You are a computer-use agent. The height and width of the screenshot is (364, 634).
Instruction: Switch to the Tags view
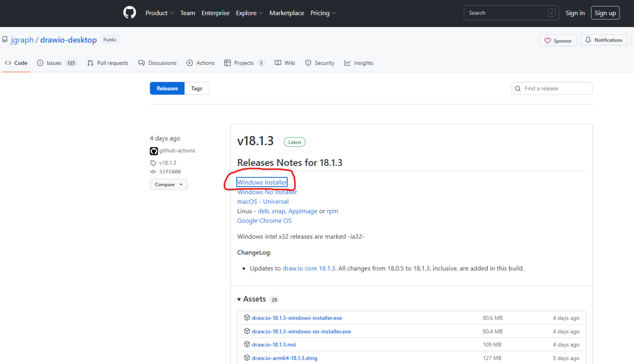click(x=197, y=88)
